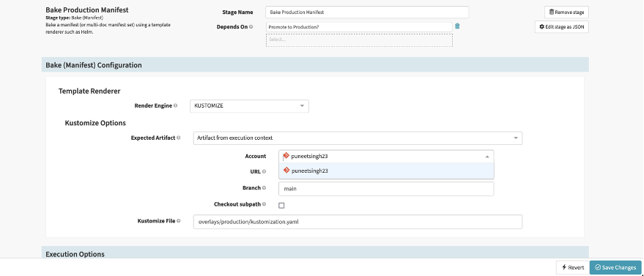Click the Bake Production Manifest title text

87,10
